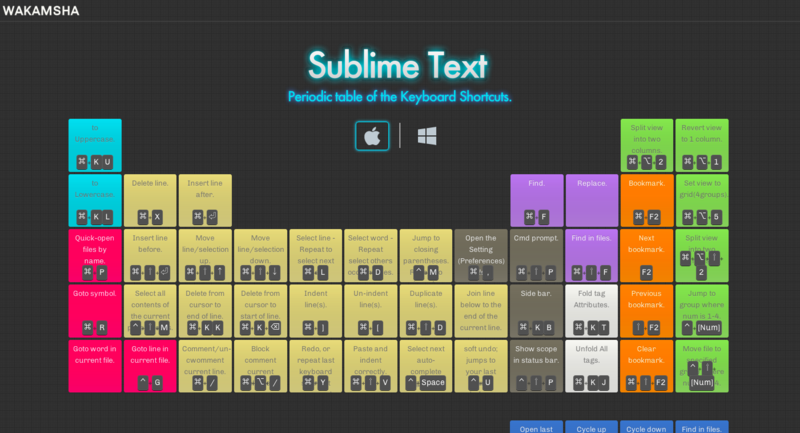This screenshot has width=800, height=433.
Task: Click the 'Unfold All tags' white tile
Action: pyautogui.click(x=592, y=366)
